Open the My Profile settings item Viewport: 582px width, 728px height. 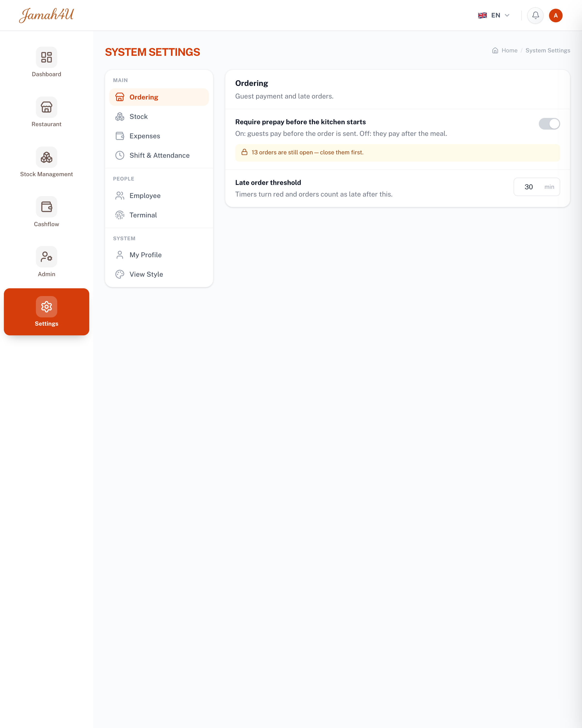tap(159, 255)
